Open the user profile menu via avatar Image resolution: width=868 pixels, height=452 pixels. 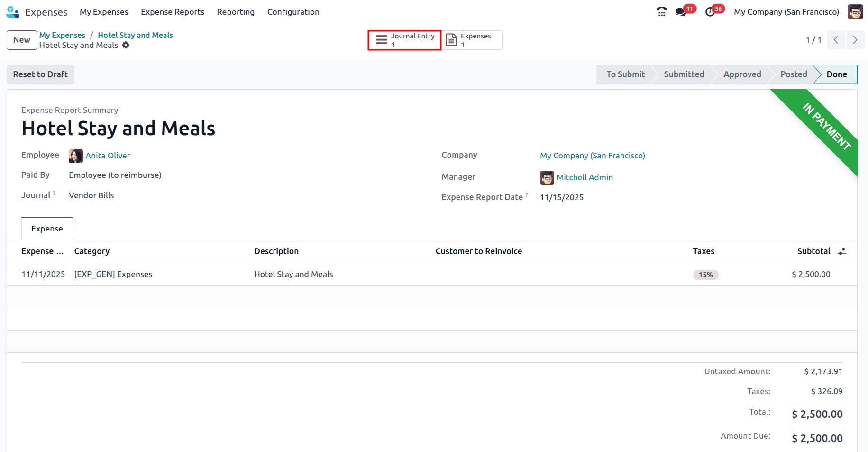pyautogui.click(x=855, y=11)
